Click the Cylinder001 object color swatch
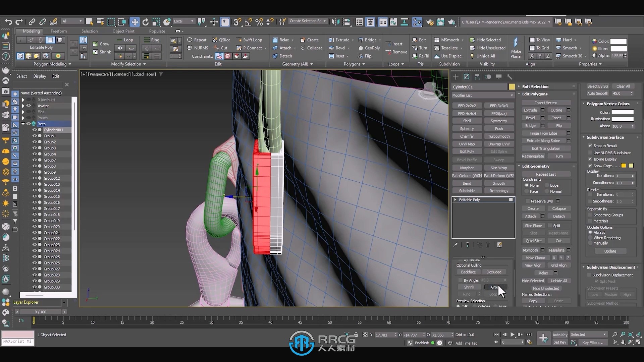The image size is (644, 362). click(512, 87)
